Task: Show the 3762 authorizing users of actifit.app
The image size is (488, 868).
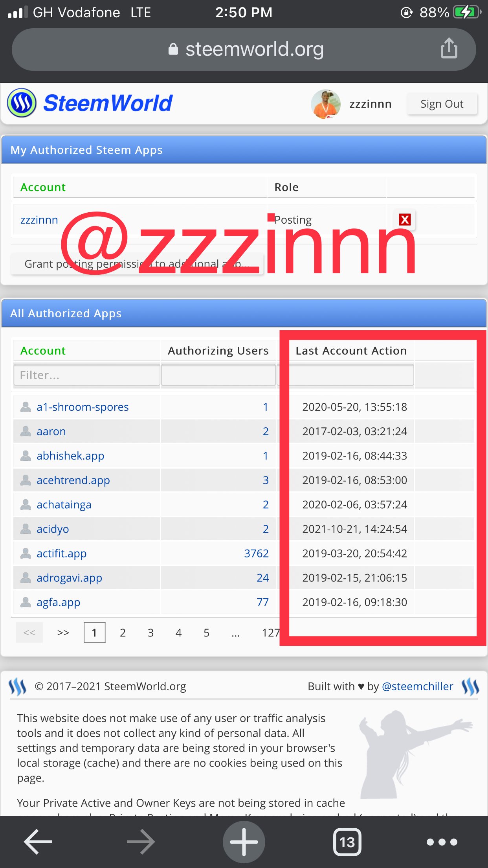Action: tap(256, 553)
